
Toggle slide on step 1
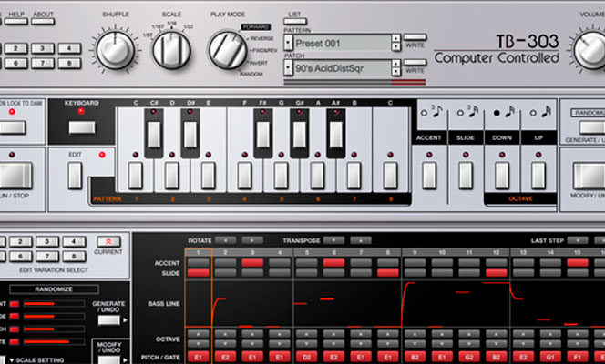point(199,273)
